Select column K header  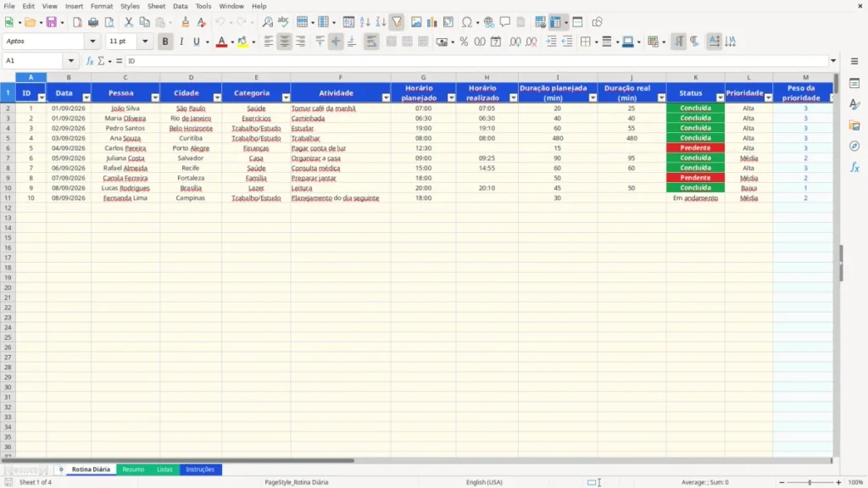click(x=695, y=77)
